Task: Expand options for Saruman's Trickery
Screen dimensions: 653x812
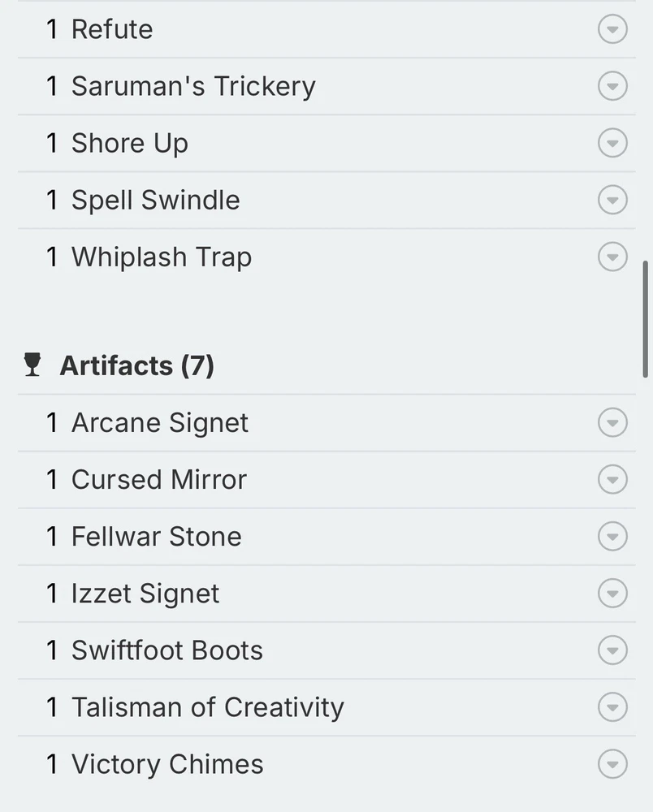Action: click(x=612, y=87)
